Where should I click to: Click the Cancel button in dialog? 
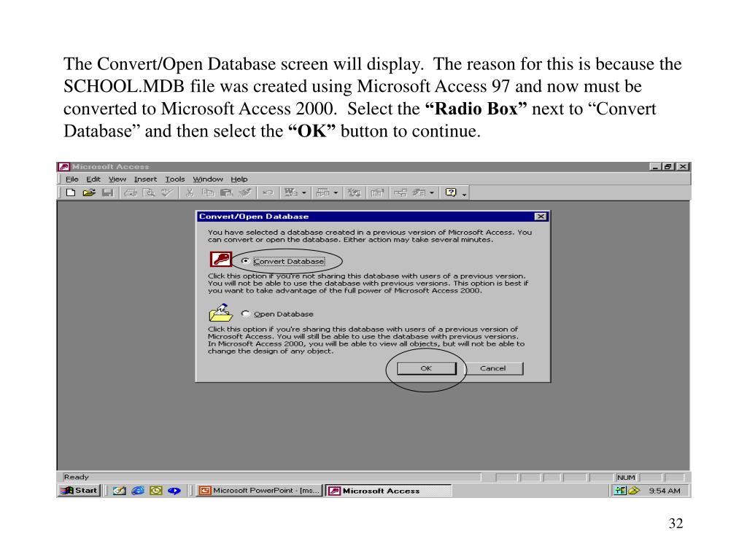(x=493, y=368)
